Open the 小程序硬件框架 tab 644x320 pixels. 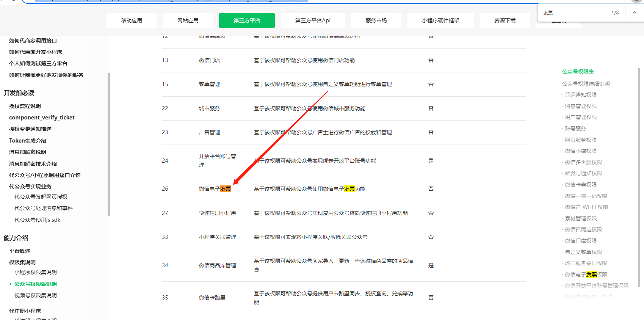point(440,20)
